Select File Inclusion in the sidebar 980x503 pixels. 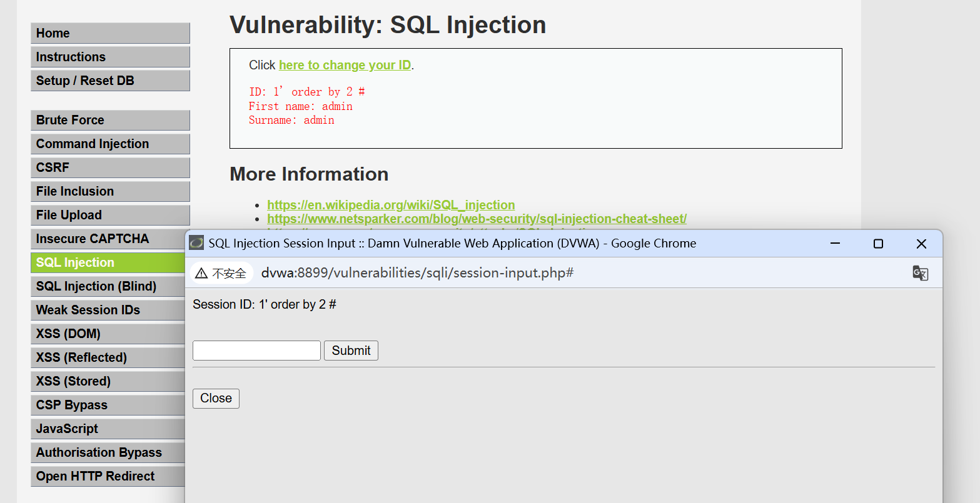point(110,191)
